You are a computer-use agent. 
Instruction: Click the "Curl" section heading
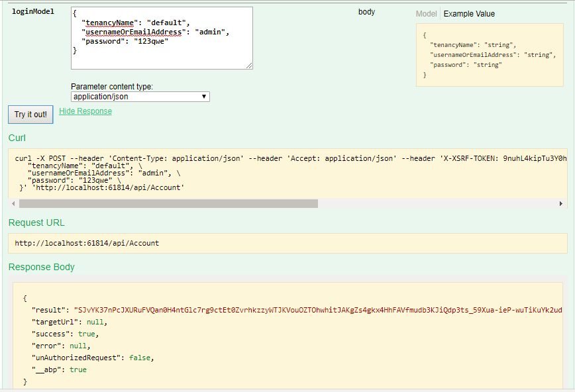coord(17,138)
